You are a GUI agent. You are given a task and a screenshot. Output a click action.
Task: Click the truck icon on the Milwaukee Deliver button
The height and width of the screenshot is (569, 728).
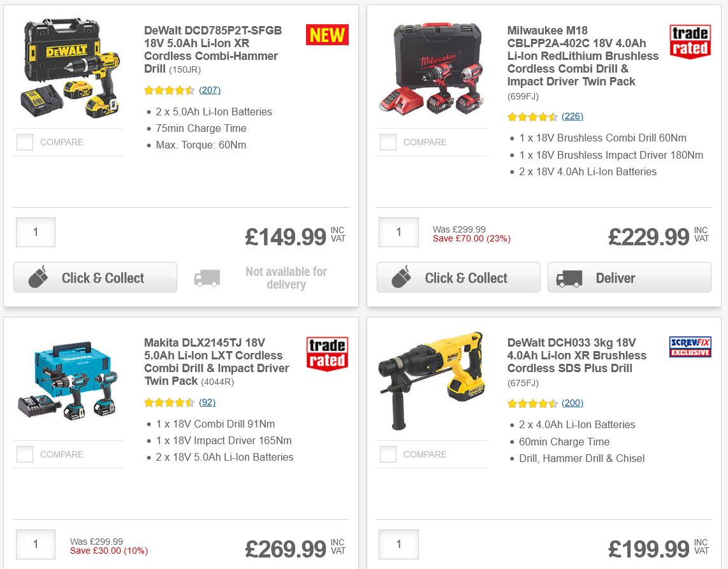point(570,278)
